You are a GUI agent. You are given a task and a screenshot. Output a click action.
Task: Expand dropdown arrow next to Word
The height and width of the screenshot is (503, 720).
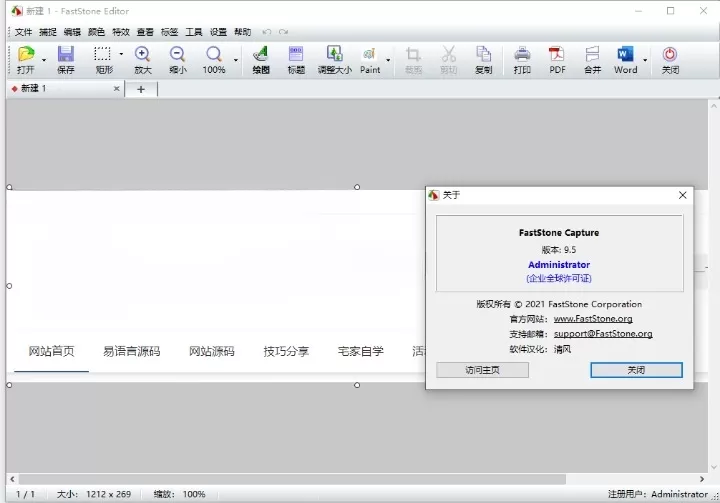(x=645, y=60)
